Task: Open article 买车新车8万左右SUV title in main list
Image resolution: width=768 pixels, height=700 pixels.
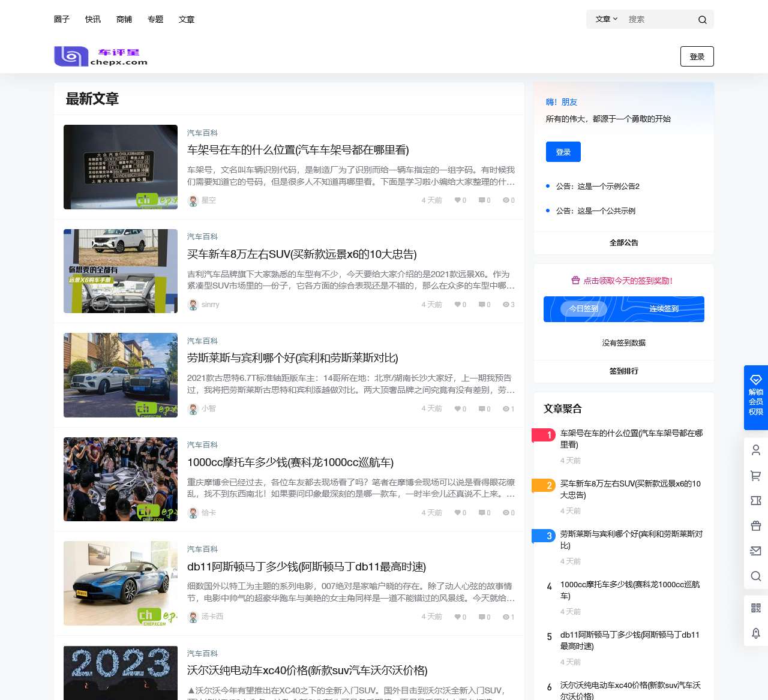Action: [302, 254]
